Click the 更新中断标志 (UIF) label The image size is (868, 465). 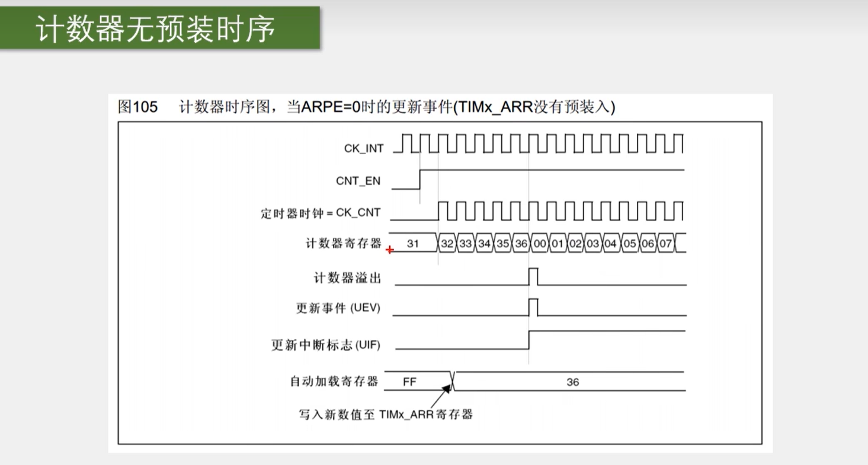click(x=326, y=345)
